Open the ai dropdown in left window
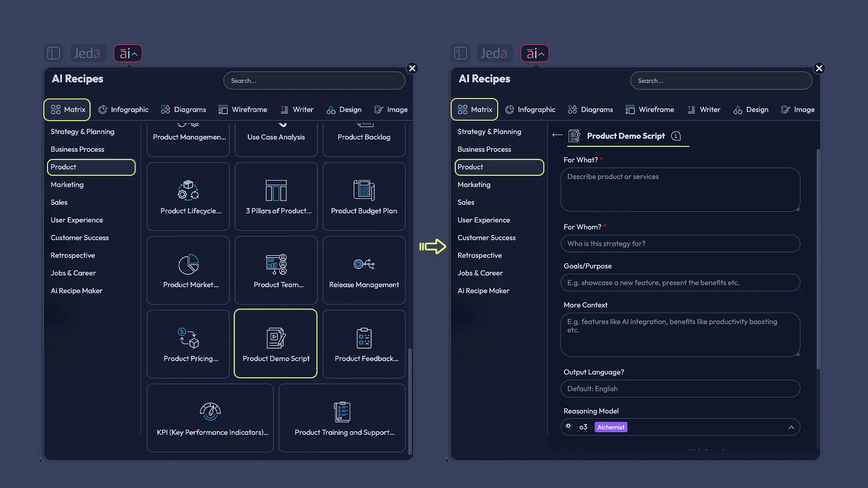Viewport: 868px width, 488px height. [x=128, y=53]
